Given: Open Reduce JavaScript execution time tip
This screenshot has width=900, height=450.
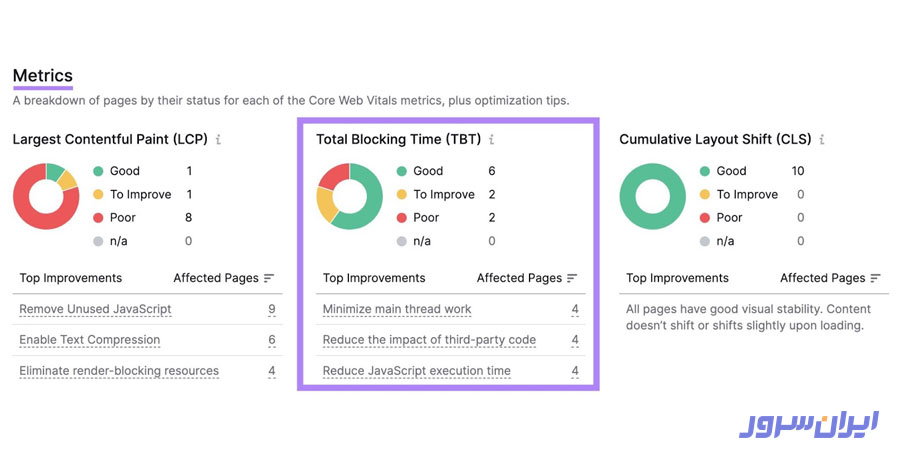Looking at the screenshot, I should (416, 371).
